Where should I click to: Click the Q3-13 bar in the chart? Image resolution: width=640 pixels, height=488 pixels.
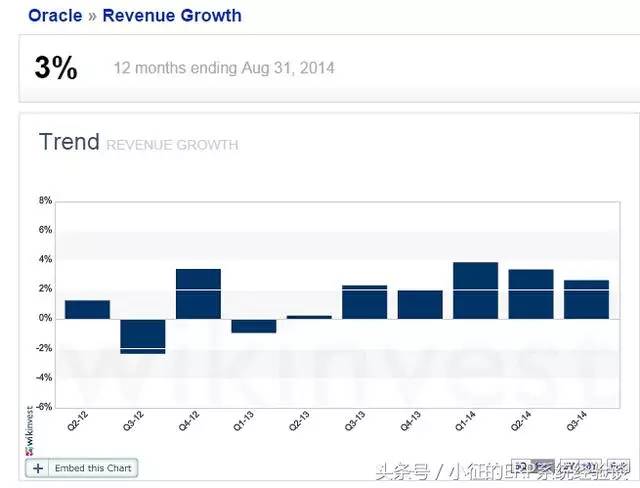[364, 302]
